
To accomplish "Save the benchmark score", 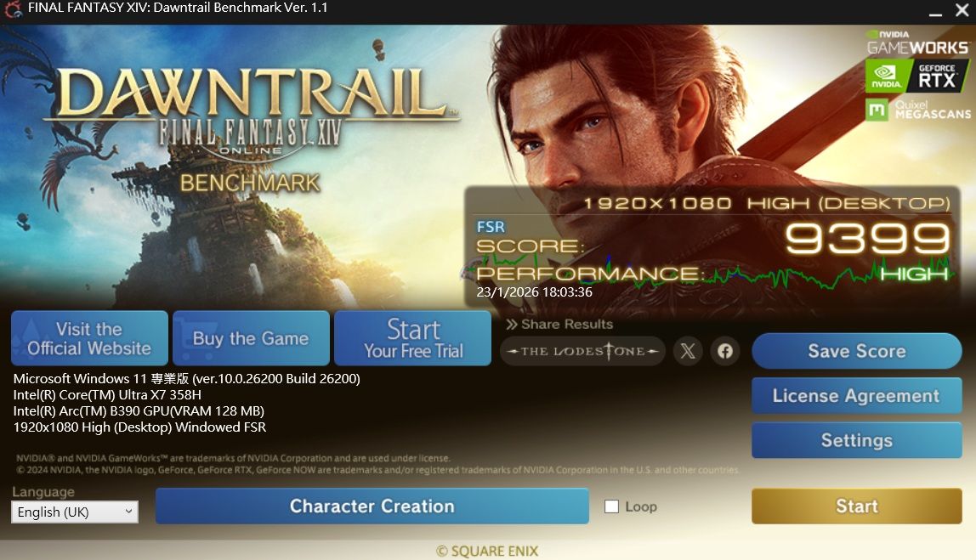I will coord(856,351).
